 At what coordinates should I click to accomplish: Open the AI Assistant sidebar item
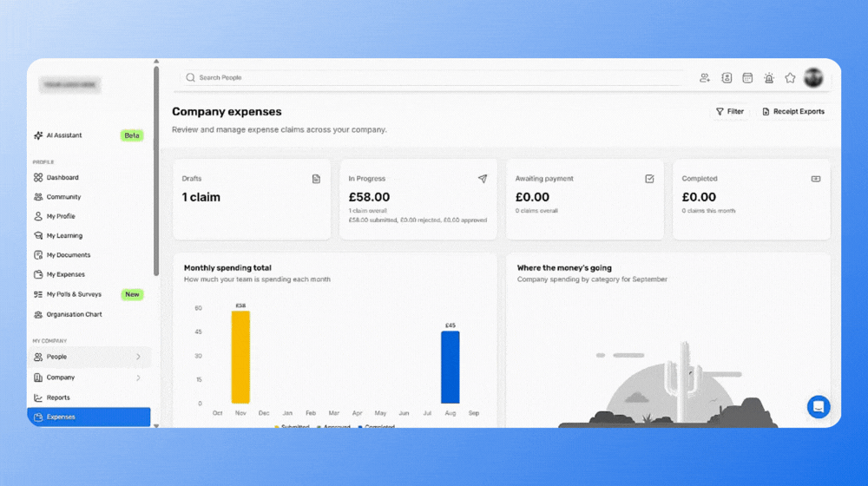(89, 135)
